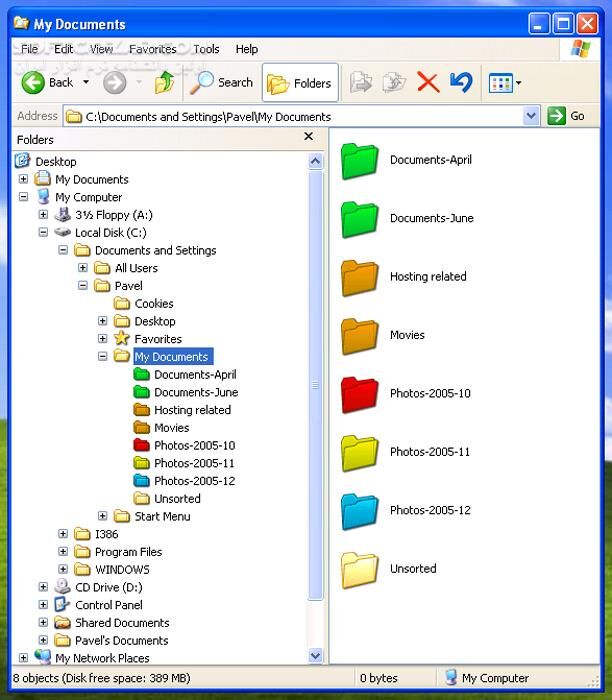This screenshot has width=612, height=700.
Task: Select the orange Movies folder in right pane
Action: 359,336
